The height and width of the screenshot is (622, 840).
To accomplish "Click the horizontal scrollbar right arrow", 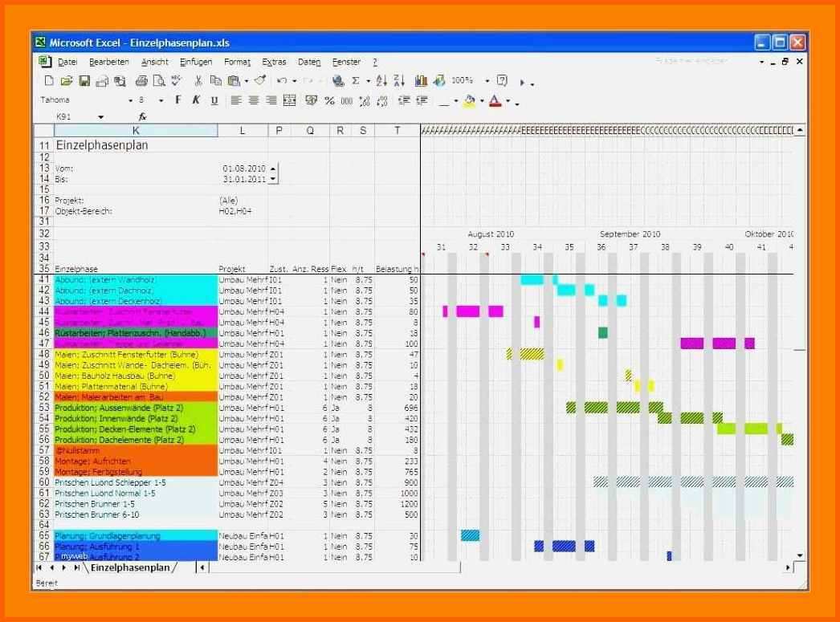I will (x=788, y=567).
